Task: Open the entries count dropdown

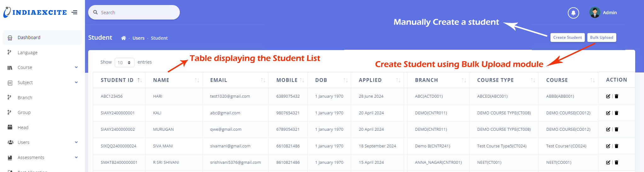Action: [x=124, y=63]
